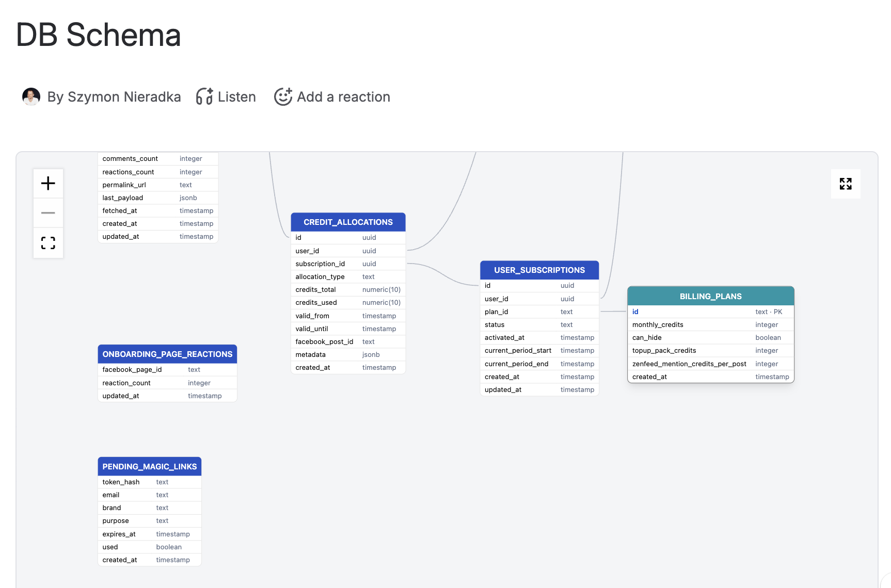Viewport: 891px width, 588px height.
Task: Click credits_used field row
Action: 348,303
